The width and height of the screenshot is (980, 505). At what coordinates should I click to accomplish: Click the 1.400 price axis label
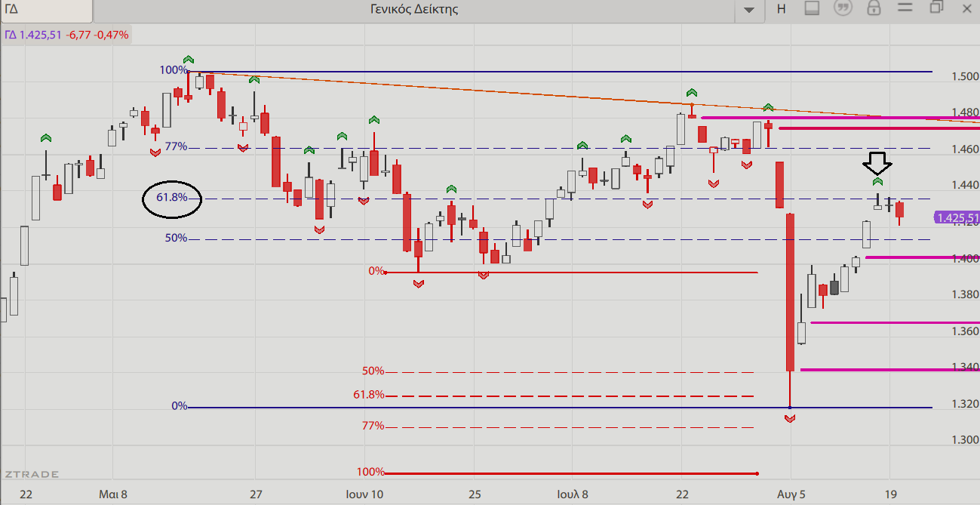point(966,259)
